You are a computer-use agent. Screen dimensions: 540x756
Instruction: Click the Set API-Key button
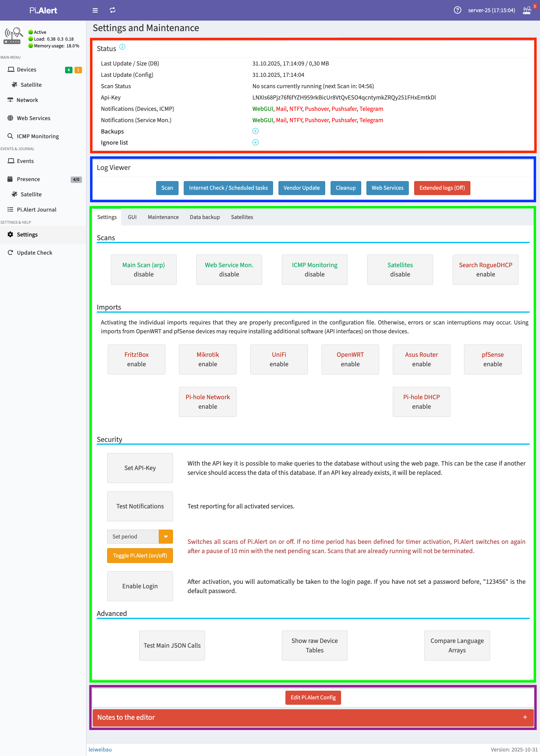tap(140, 468)
